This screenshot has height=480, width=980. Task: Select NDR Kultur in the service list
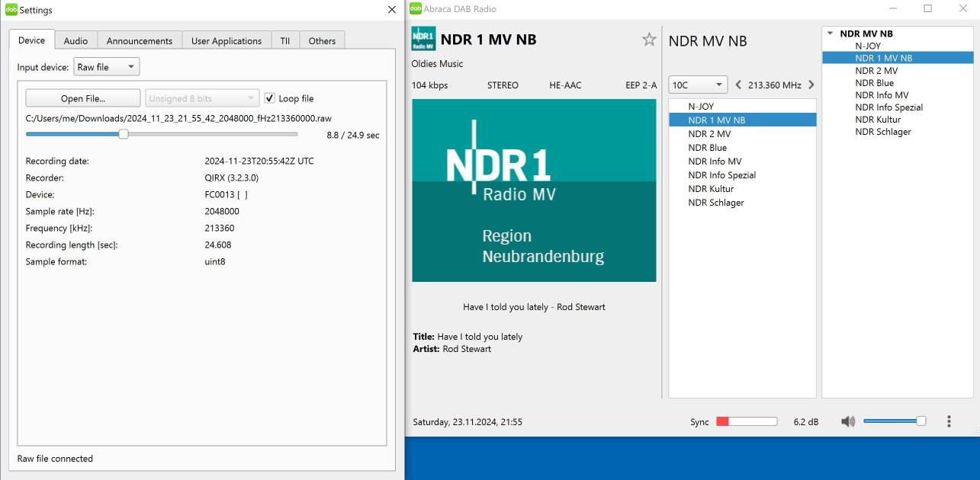(x=710, y=189)
